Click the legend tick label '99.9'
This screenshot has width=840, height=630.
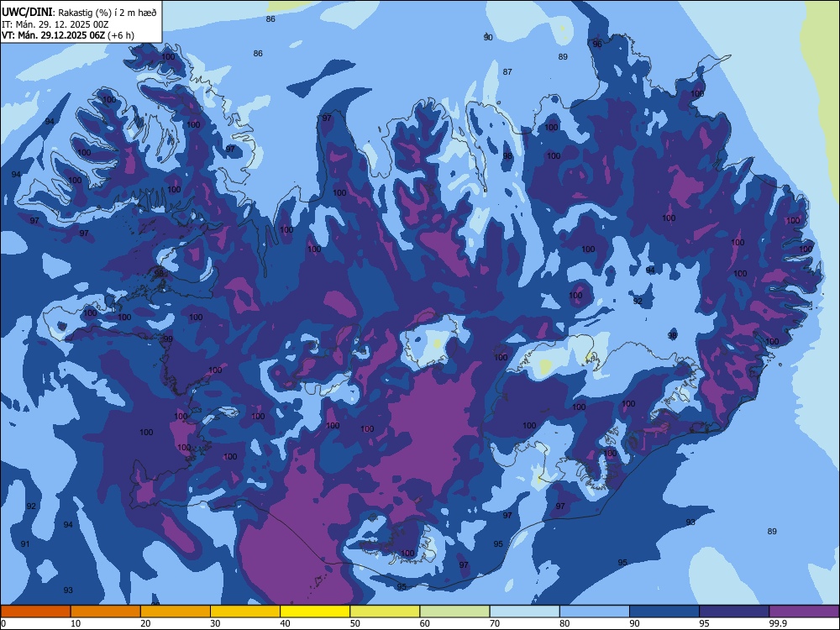777,623
